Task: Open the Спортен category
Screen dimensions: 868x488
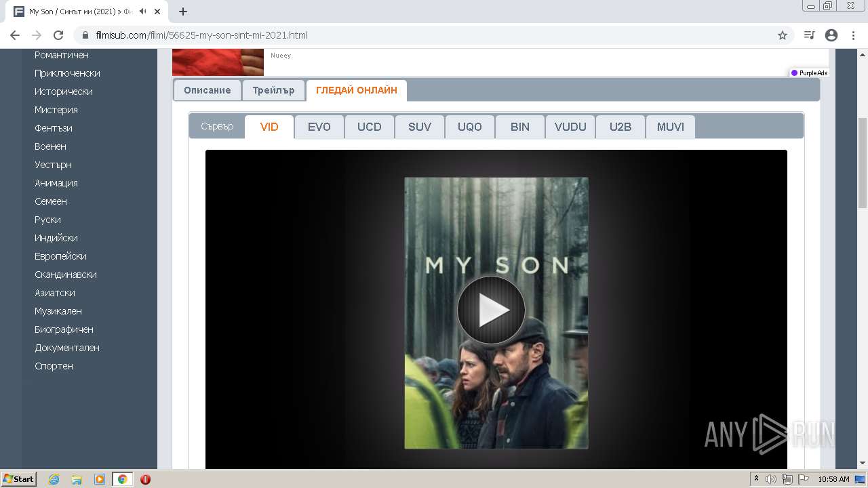Action: (54, 366)
